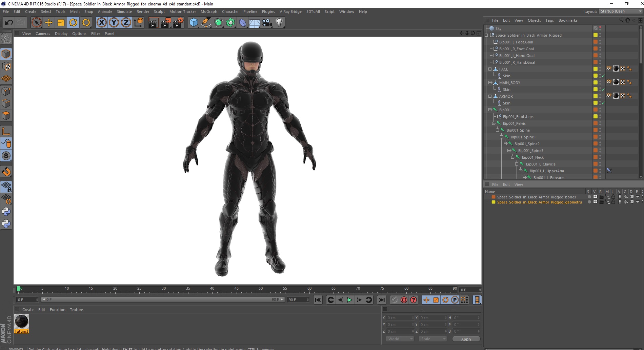
Task: Add a Floor environment object
Action: pos(255,23)
